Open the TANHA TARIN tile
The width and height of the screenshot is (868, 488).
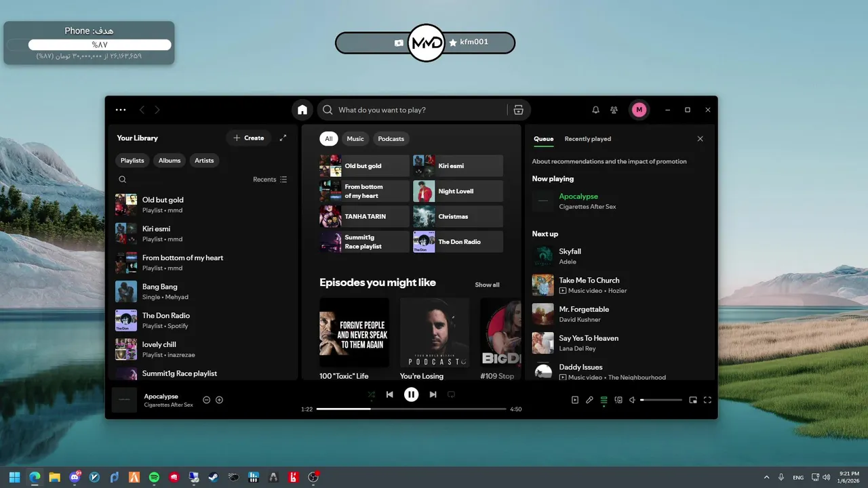click(x=364, y=216)
